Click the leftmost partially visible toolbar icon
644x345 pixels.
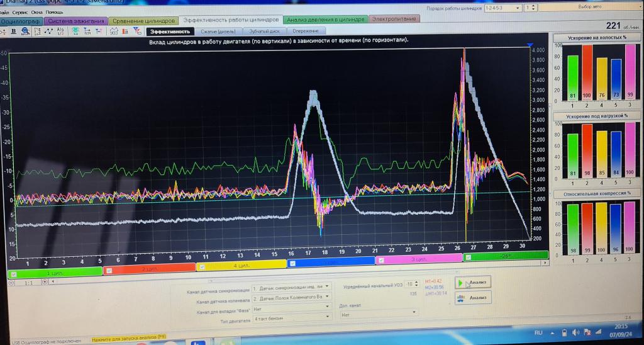tap(3, 31)
